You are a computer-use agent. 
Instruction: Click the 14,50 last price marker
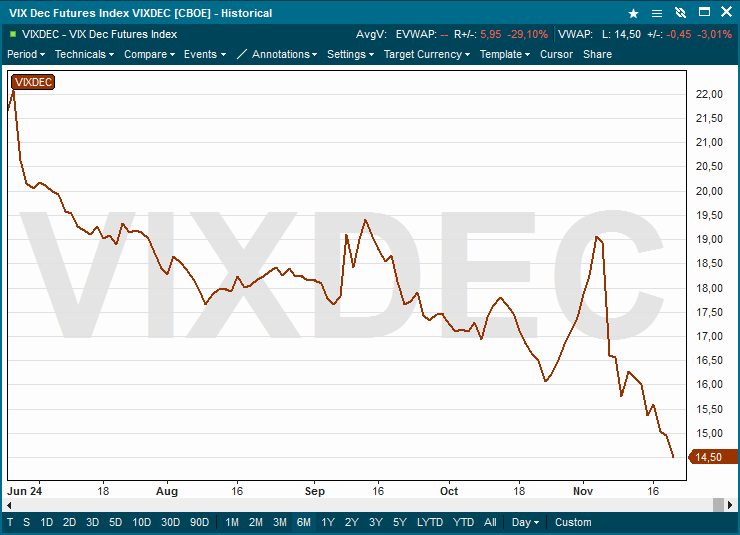click(x=713, y=457)
